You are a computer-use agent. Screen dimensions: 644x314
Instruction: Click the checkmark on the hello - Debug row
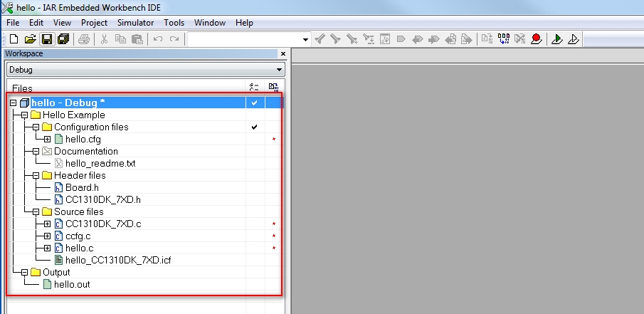254,103
